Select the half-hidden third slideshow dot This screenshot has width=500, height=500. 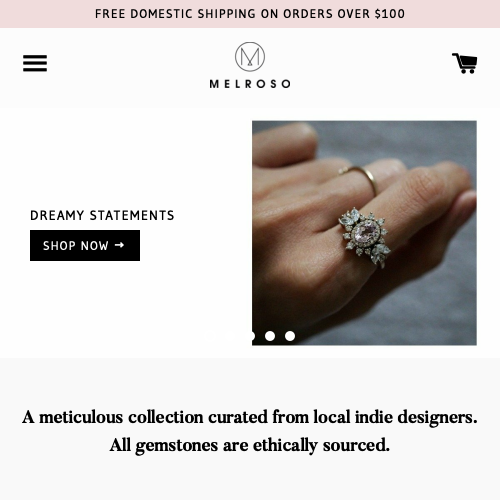point(253,336)
